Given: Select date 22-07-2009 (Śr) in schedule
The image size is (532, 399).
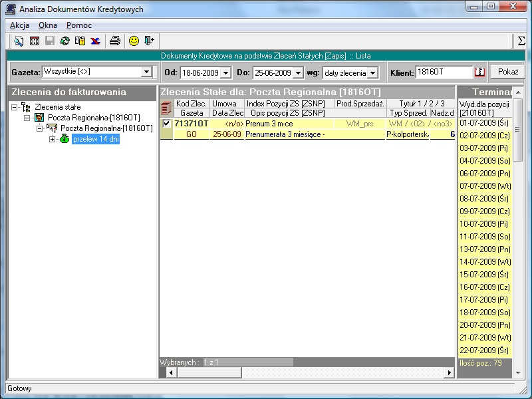Looking at the screenshot, I should pyautogui.click(x=485, y=350).
